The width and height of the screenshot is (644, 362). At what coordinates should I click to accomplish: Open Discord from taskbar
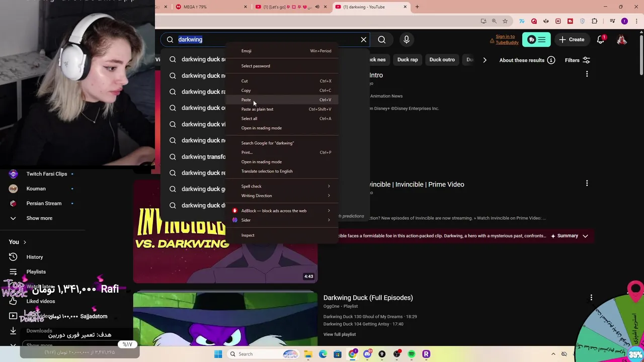[x=367, y=354]
